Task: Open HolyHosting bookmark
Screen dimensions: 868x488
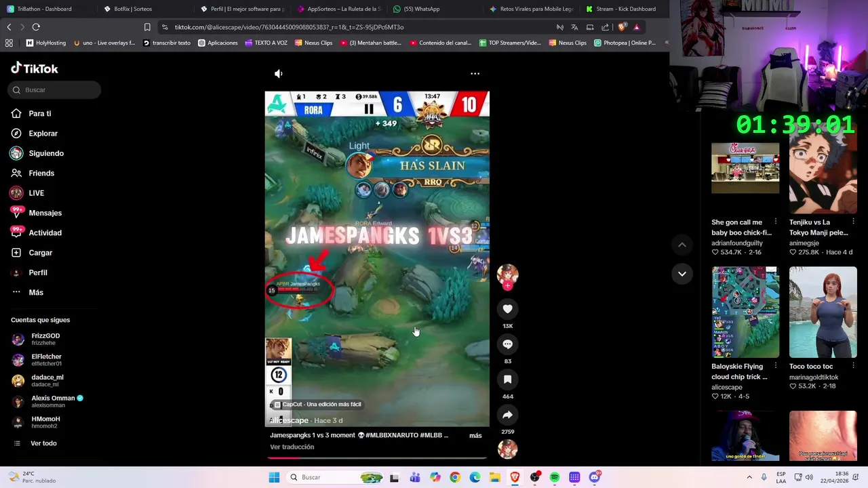Action: pos(46,43)
